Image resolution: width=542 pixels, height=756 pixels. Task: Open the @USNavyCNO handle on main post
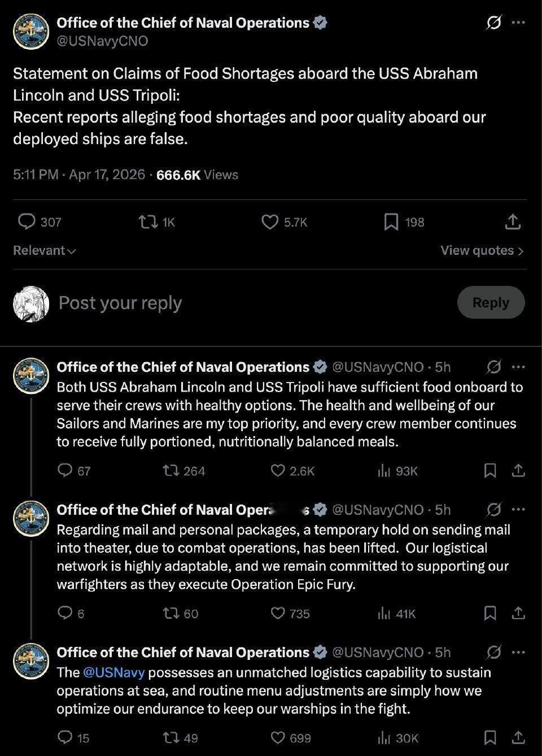click(102, 41)
